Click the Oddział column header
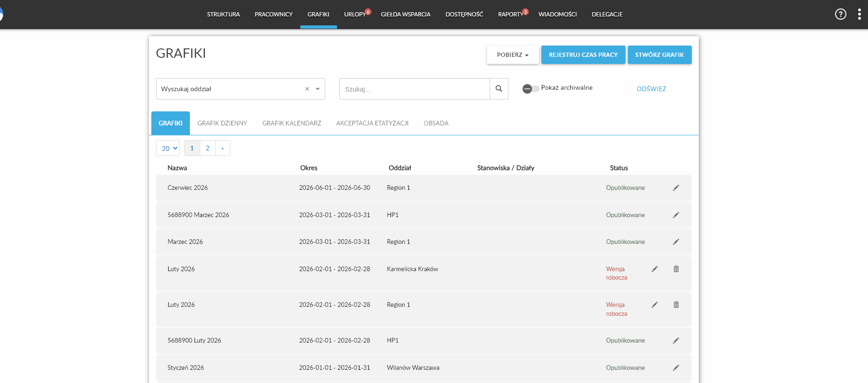This screenshot has width=868, height=383. click(x=400, y=168)
